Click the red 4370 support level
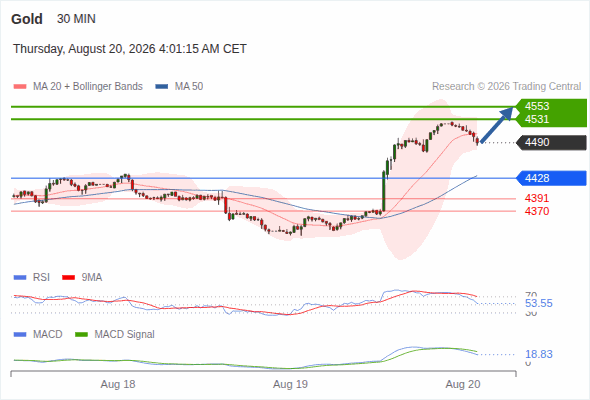The width and height of the screenshot is (590, 400). 537,211
